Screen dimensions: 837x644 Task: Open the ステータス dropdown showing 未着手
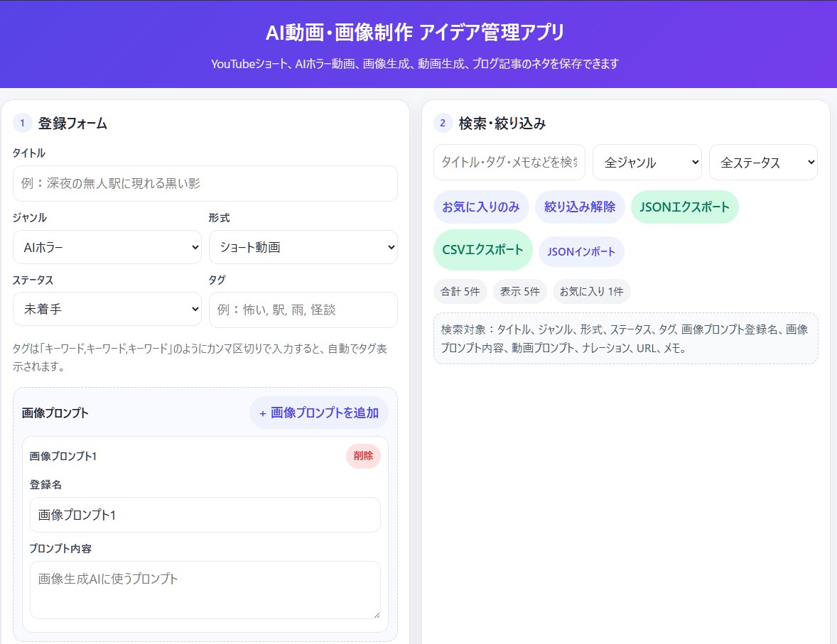click(x=107, y=309)
